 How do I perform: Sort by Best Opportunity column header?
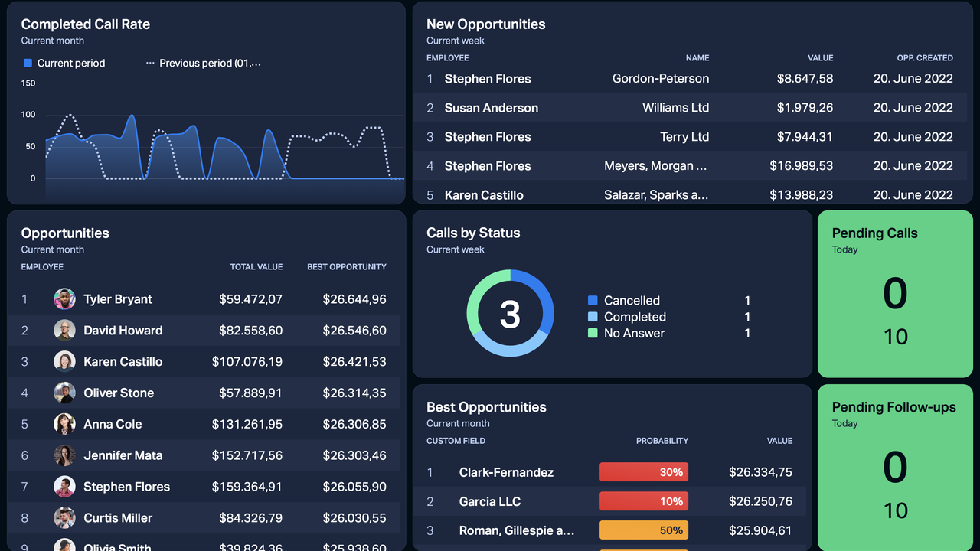click(x=346, y=267)
